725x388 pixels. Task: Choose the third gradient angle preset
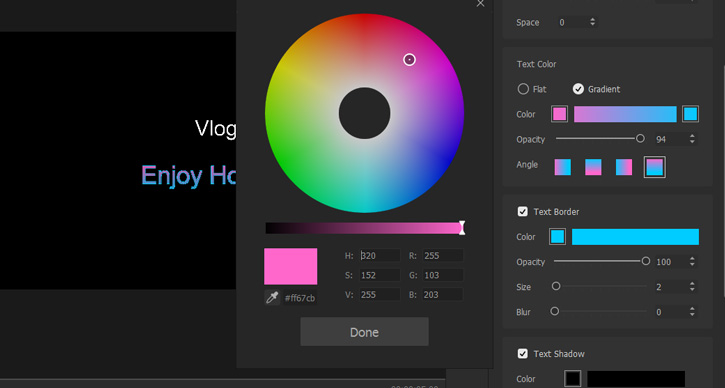click(624, 167)
